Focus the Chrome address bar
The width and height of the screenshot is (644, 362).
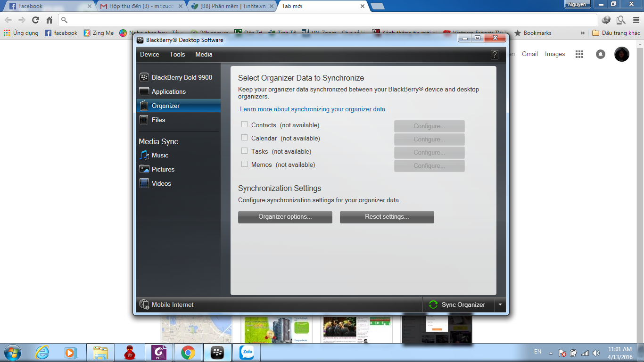(328, 20)
